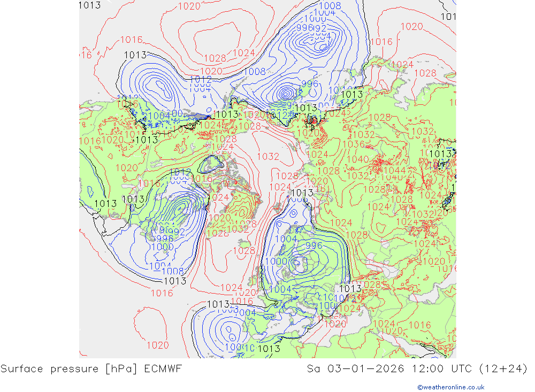Screen dimensions: 535x392
Task: Click the 1044 isobar label
Action: pyautogui.click(x=394, y=170)
